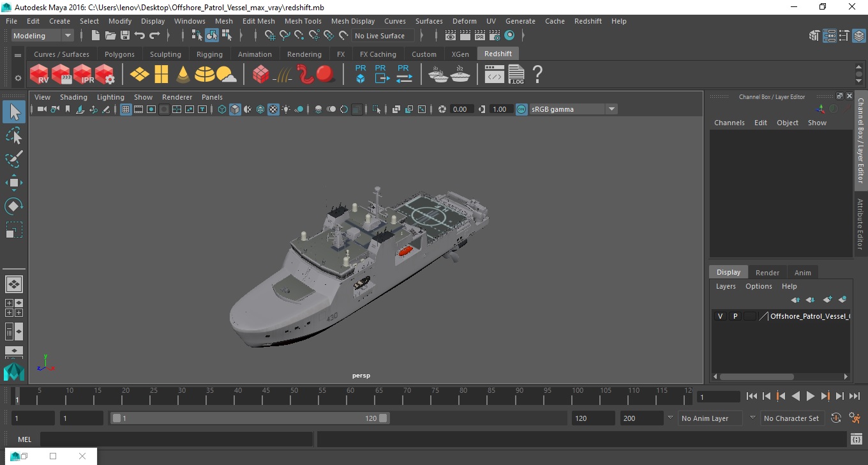The image size is (868, 465).
Task: Start Redshift IPR render icon
Action: [83, 75]
